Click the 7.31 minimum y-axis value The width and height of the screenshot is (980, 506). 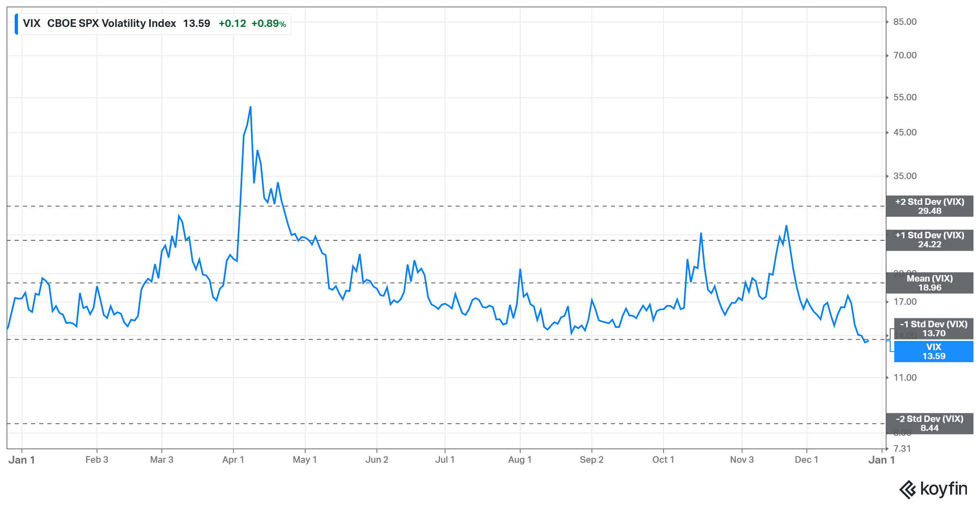tap(902, 449)
